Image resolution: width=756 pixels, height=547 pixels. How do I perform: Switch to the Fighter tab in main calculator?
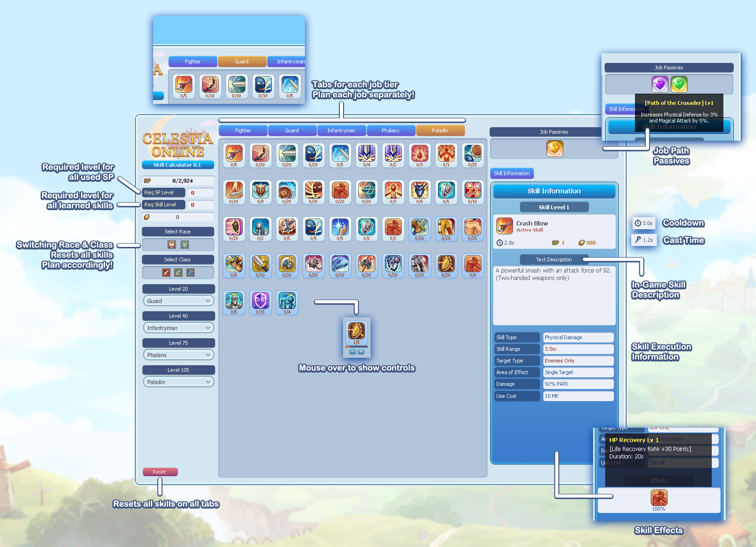point(243,130)
